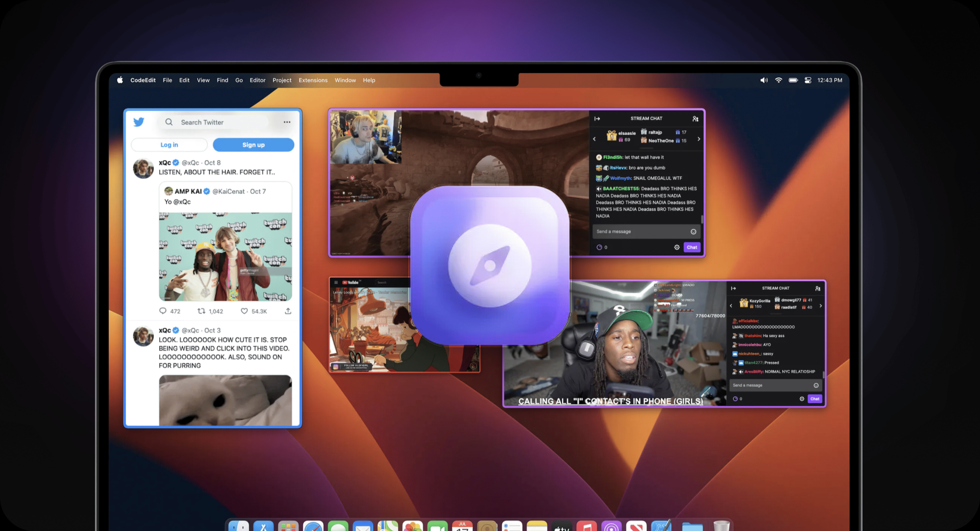This screenshot has width=980, height=531.
Task: Open the emote picker in the message box
Action: pos(694,232)
